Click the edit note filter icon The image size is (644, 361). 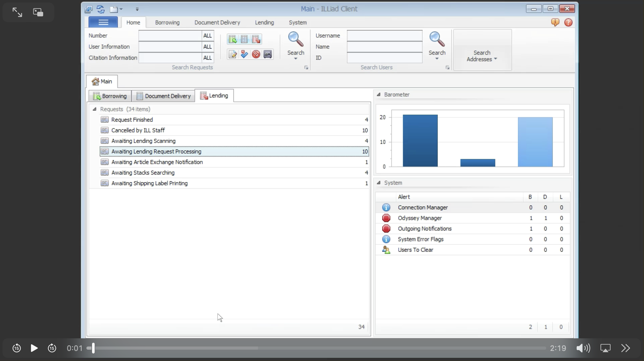pyautogui.click(x=232, y=54)
